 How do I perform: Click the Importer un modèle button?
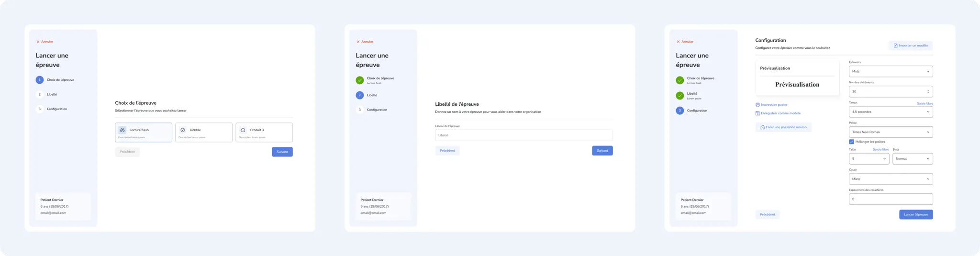point(911,45)
